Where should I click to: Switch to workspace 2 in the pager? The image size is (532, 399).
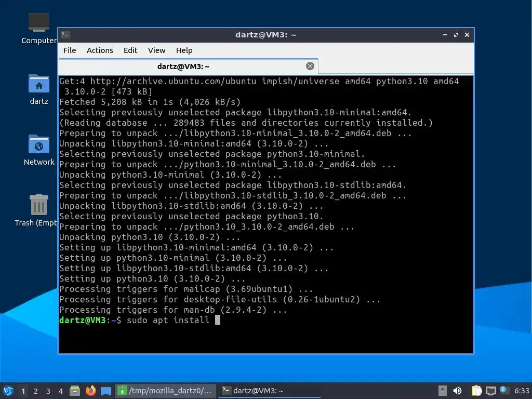[x=36, y=391]
